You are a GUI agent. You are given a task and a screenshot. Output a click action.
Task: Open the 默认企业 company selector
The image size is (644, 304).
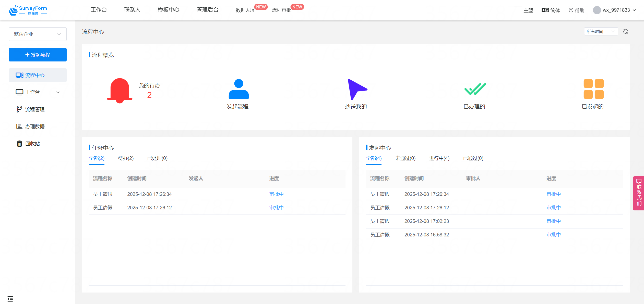point(37,34)
